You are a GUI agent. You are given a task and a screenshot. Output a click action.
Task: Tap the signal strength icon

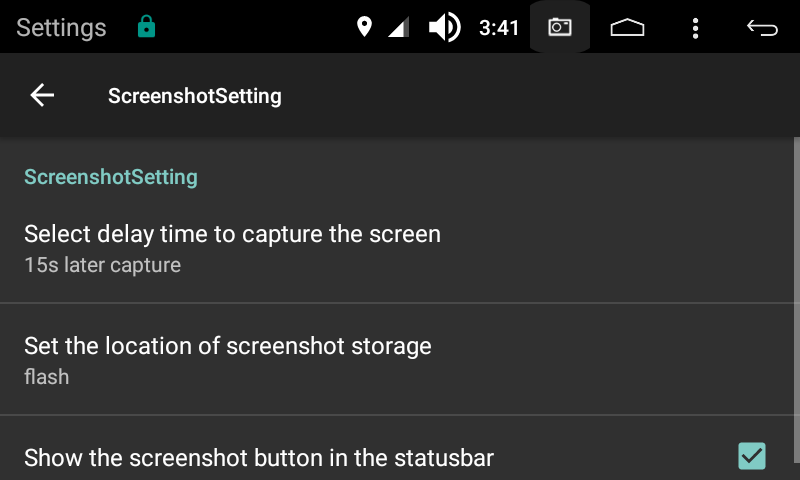click(x=398, y=27)
